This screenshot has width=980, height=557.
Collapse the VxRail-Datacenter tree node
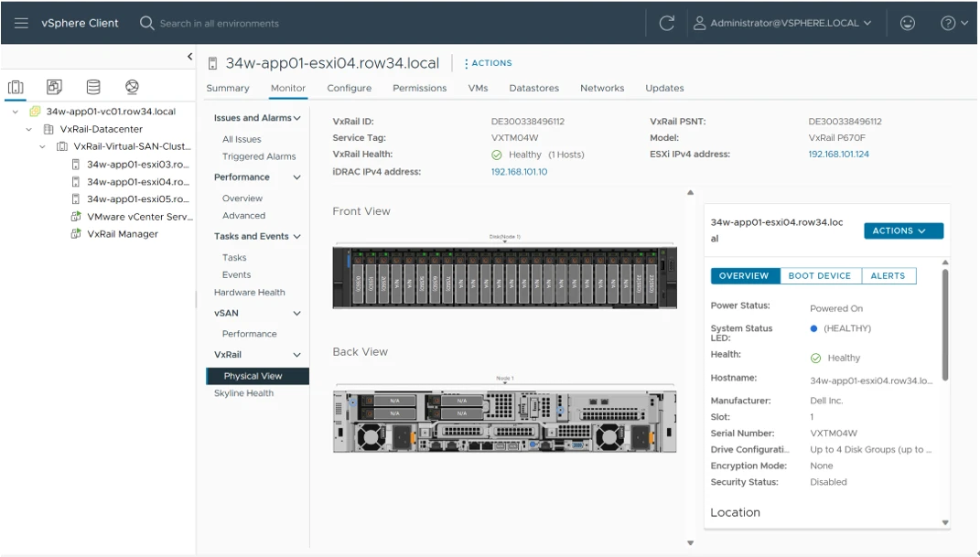29,129
